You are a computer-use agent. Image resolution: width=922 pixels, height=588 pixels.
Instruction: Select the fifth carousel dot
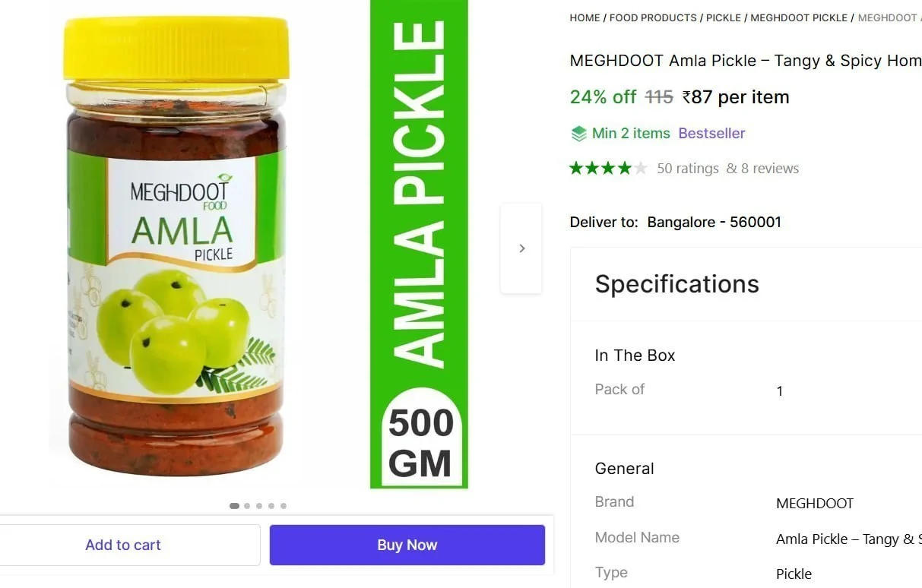click(284, 506)
